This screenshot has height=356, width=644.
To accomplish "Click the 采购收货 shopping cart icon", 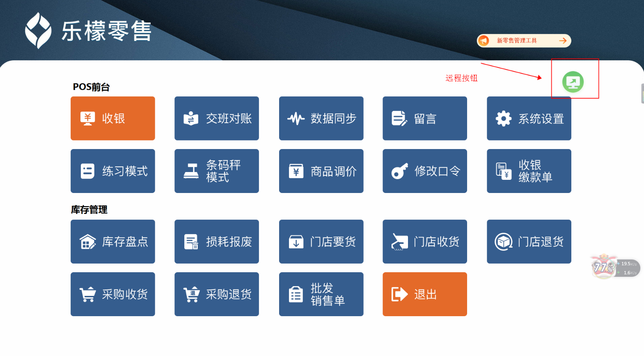I will click(87, 294).
